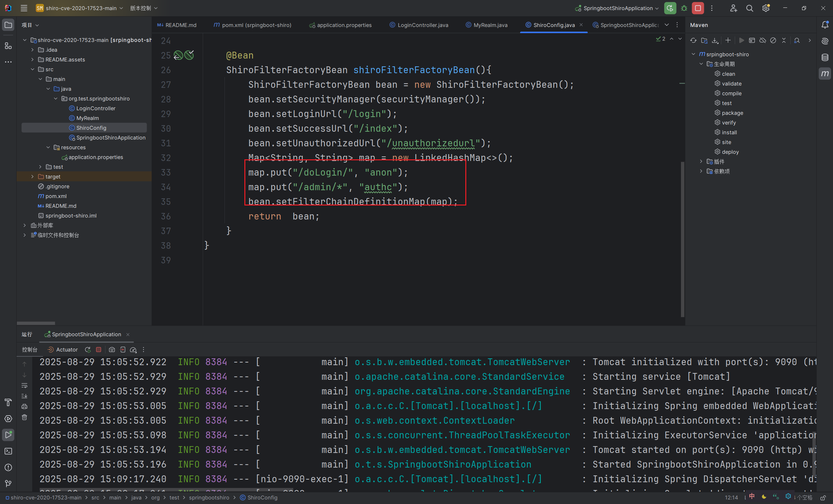Image resolution: width=833 pixels, height=504 pixels.
Task: Toggle soft-wrap in the run console
Action: [24, 385]
